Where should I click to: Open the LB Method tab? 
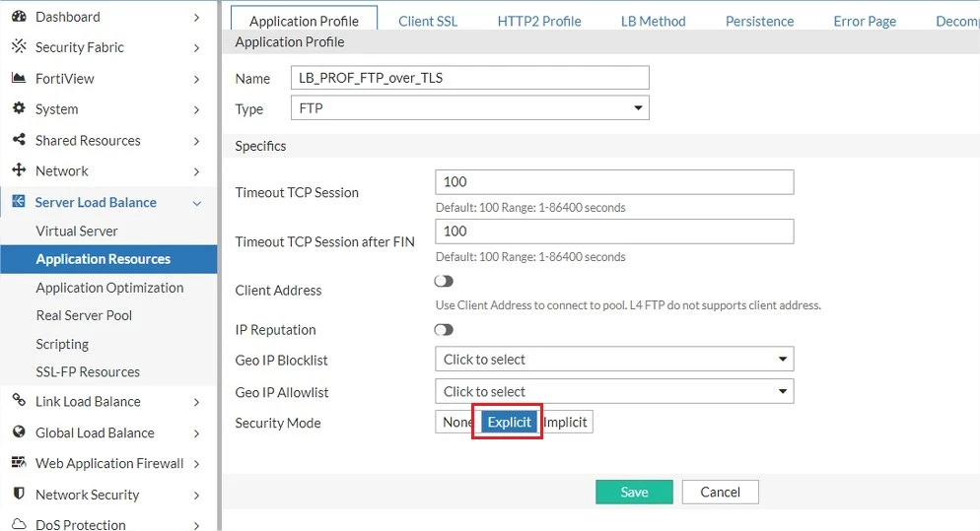coord(653,22)
